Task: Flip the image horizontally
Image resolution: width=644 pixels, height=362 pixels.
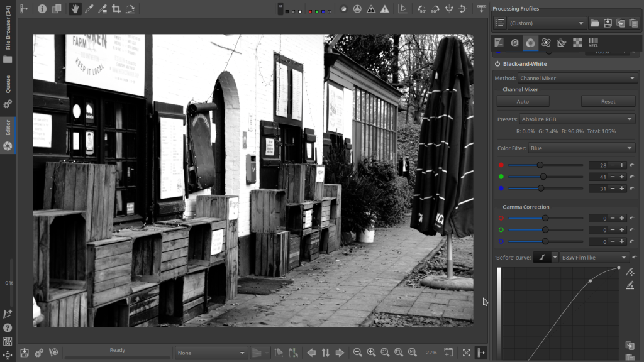Action: [449, 9]
